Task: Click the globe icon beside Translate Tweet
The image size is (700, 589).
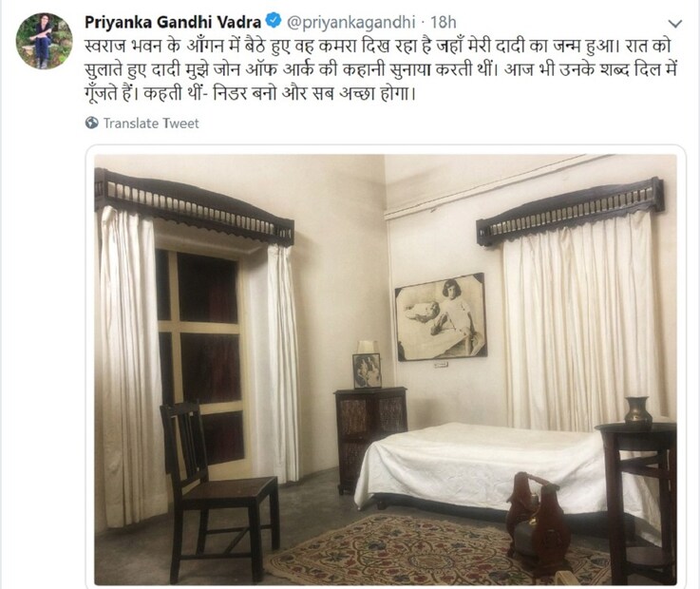Action: 92,123
